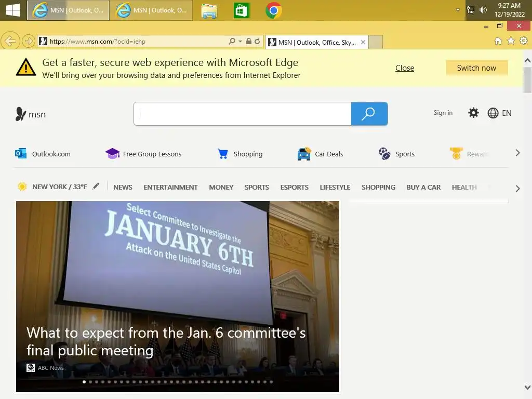532x399 pixels.
Task: Open MSN page settings gear
Action: (x=473, y=113)
